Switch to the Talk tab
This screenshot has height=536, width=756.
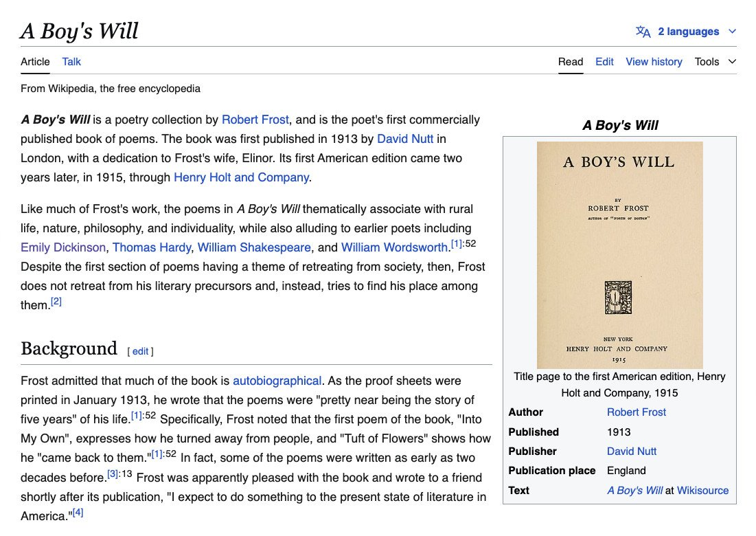coord(71,62)
